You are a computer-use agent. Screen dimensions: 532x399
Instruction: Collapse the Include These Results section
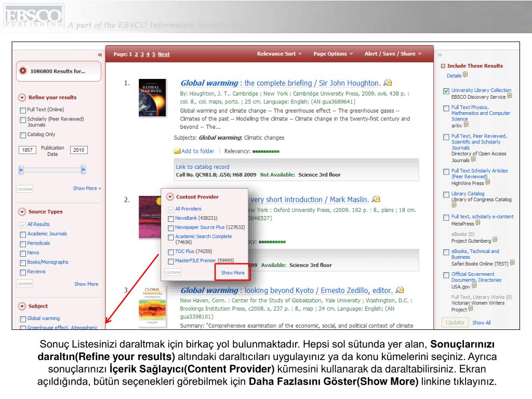point(443,66)
